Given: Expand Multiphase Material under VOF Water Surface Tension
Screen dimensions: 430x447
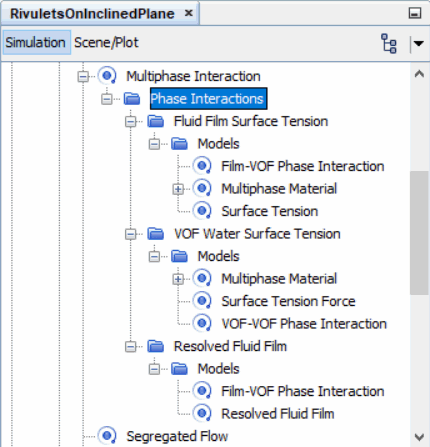Looking at the screenshot, I should coord(178,279).
